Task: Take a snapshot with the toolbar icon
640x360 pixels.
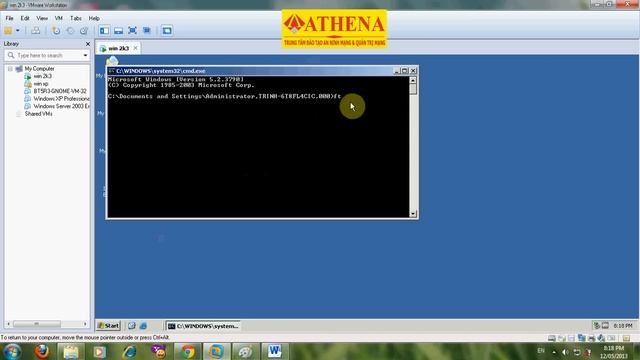Action: tap(56, 31)
